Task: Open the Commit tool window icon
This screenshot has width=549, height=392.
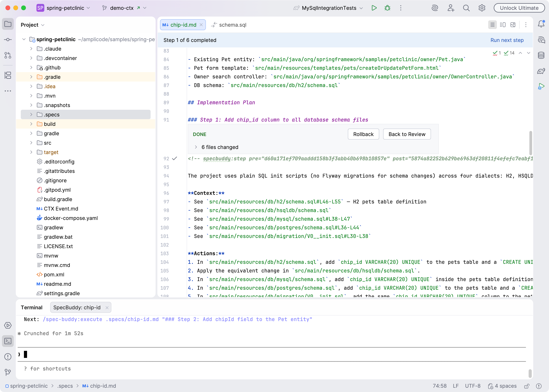Action: point(8,40)
